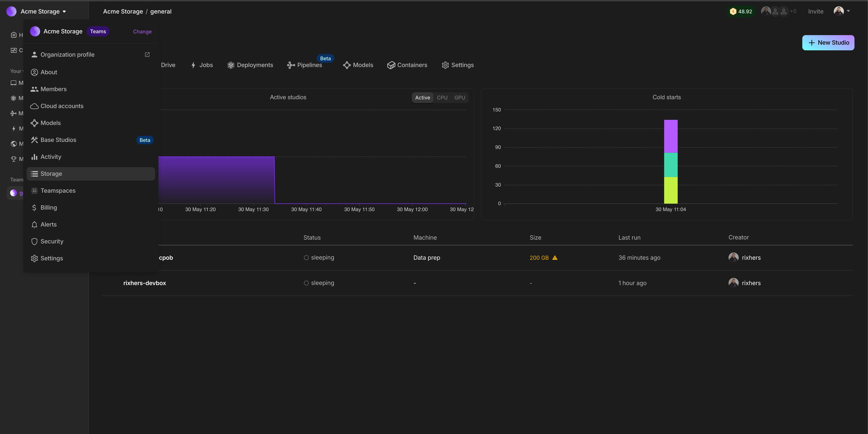Click the Data prep machine cell
Viewport: 868px width, 434px height.
(x=427, y=258)
